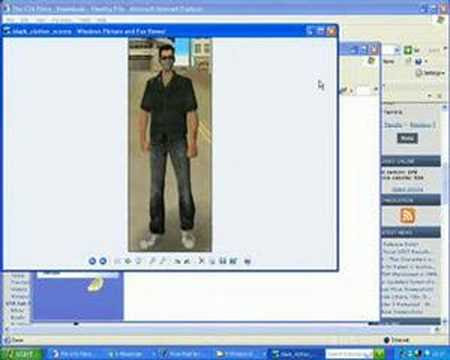
Task: Print the picture from the viewer toolbar
Action: 212,261
